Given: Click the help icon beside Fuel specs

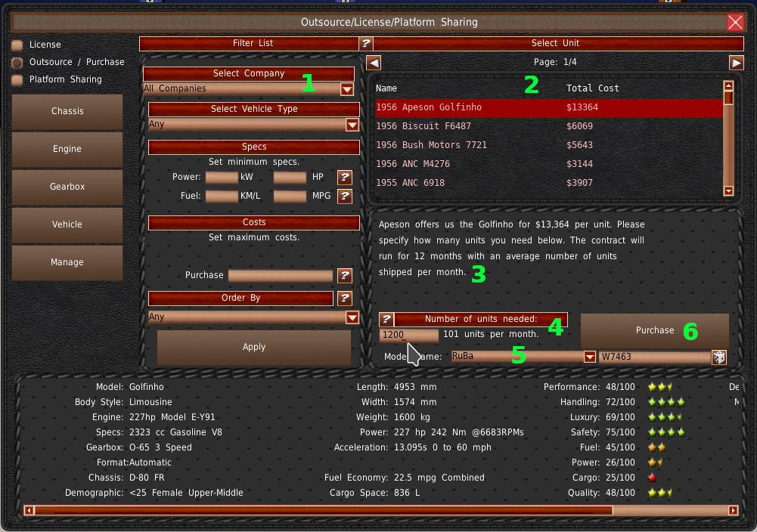Looking at the screenshot, I should pos(345,196).
